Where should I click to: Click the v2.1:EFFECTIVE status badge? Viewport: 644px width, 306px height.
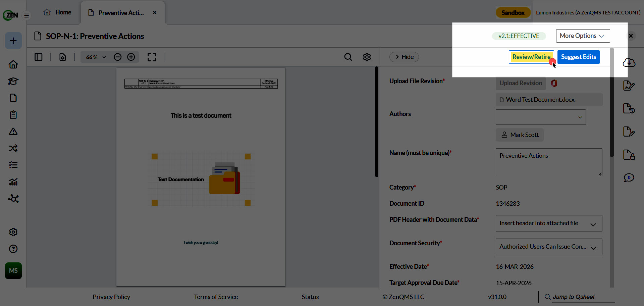pos(519,36)
